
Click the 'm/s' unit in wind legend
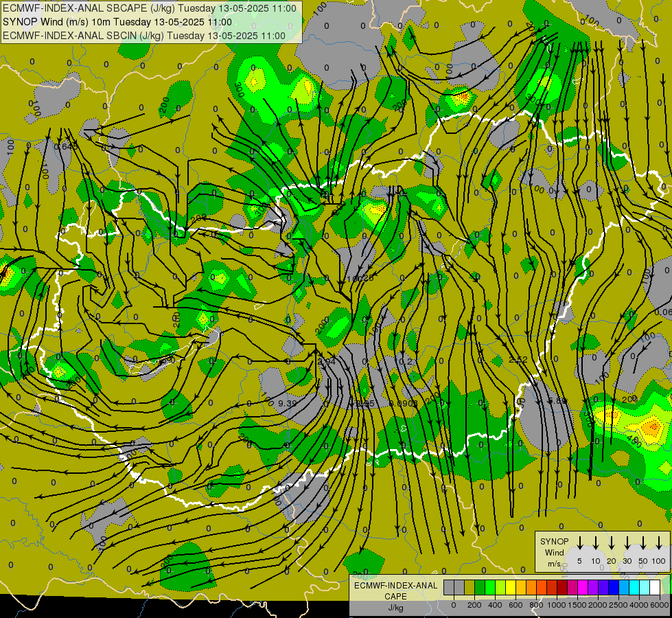tap(554, 564)
